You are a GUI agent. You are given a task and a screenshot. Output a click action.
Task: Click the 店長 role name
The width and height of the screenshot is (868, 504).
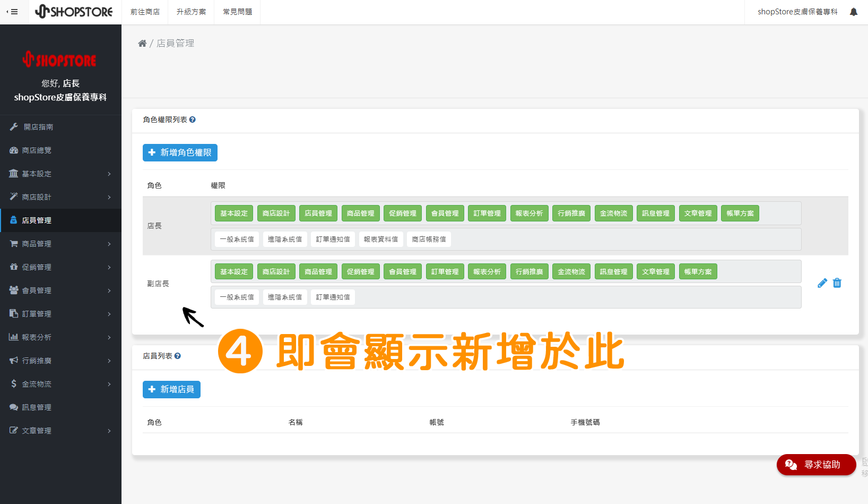pos(154,226)
